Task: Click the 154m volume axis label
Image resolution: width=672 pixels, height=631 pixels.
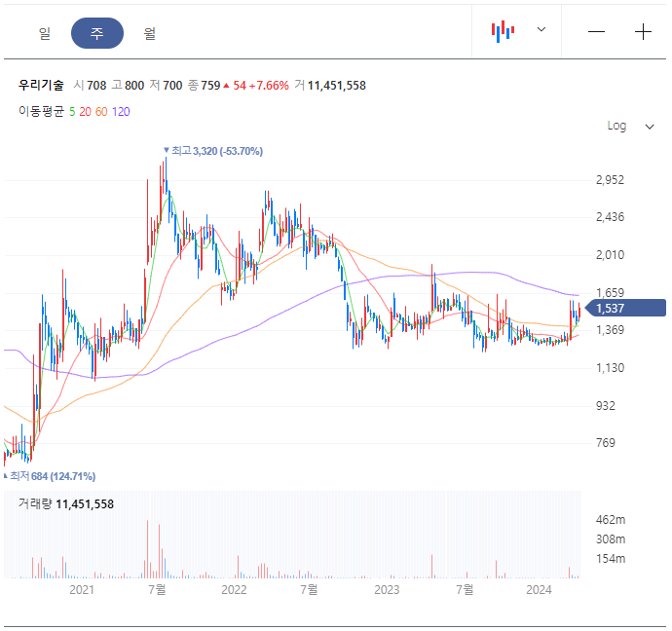Action: tap(611, 559)
